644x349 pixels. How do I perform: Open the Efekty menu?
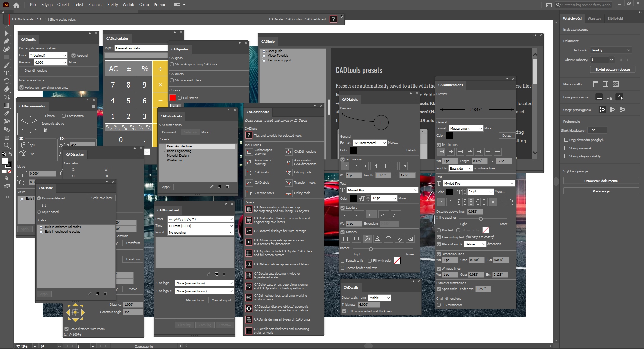click(x=113, y=5)
